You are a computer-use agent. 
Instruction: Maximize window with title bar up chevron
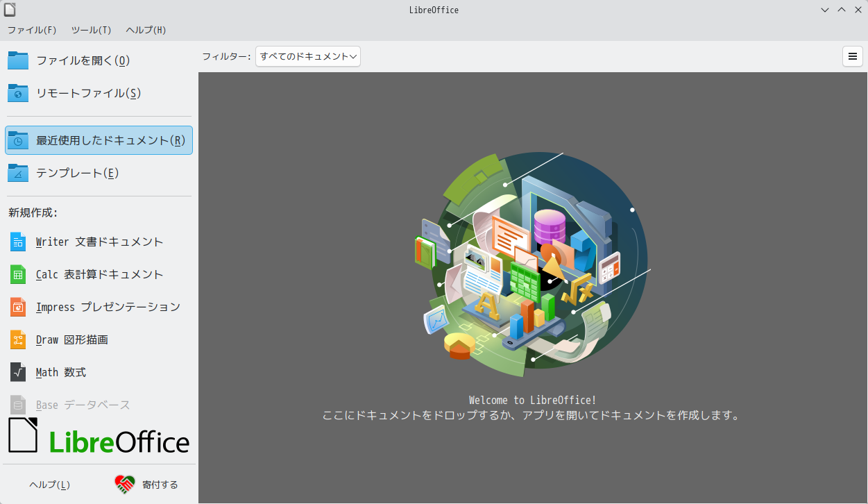tap(842, 10)
